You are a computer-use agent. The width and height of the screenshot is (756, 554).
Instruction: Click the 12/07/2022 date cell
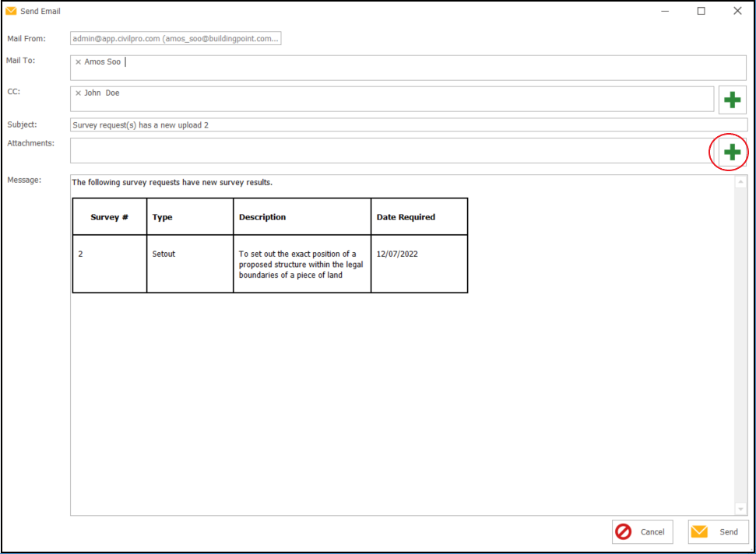click(x=397, y=254)
